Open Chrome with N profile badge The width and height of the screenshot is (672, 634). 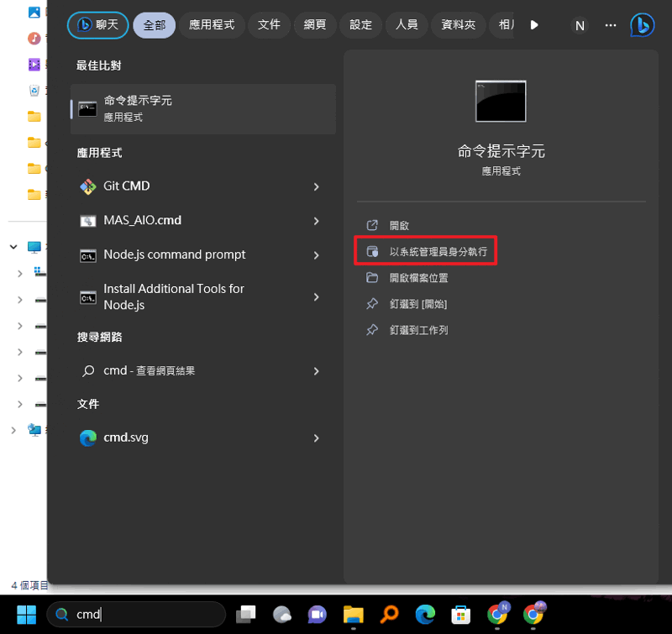[x=497, y=614]
